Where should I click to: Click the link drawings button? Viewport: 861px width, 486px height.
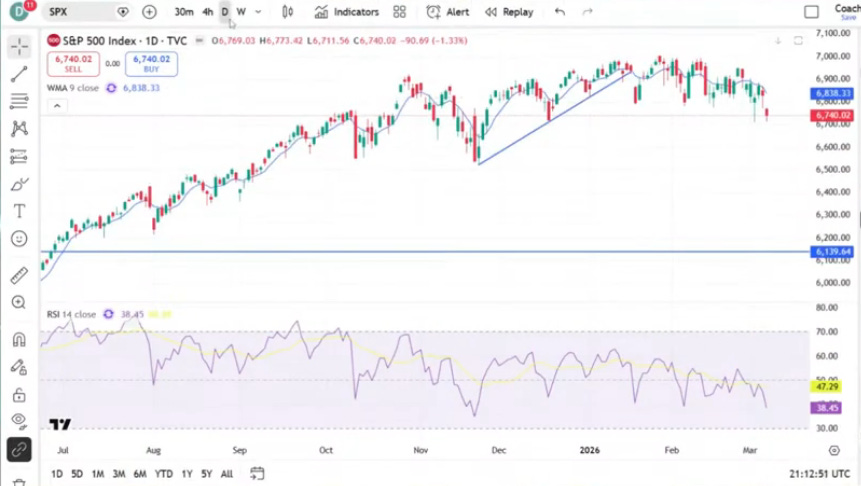click(x=19, y=450)
